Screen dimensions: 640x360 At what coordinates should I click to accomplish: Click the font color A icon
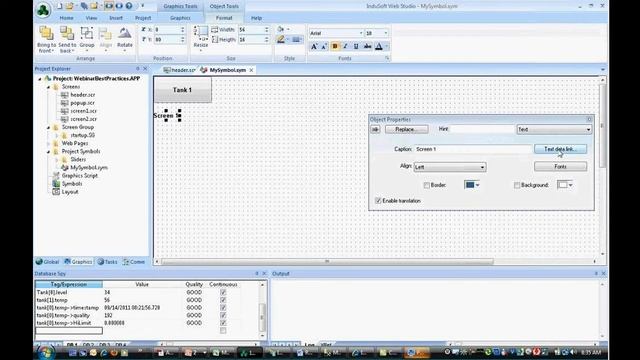tap(379, 47)
